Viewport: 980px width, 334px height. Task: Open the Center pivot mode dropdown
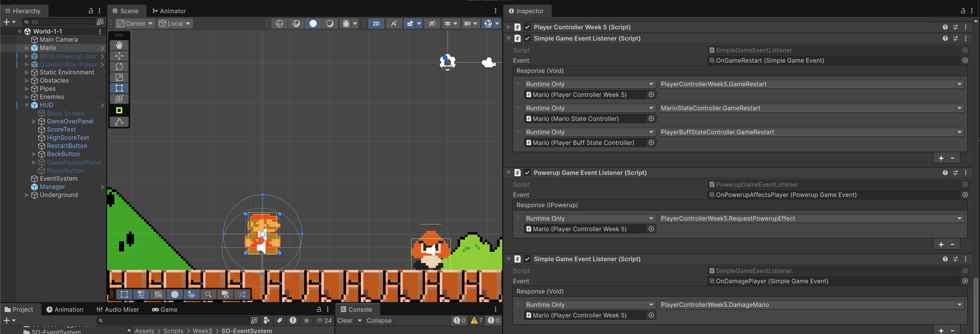pos(135,23)
